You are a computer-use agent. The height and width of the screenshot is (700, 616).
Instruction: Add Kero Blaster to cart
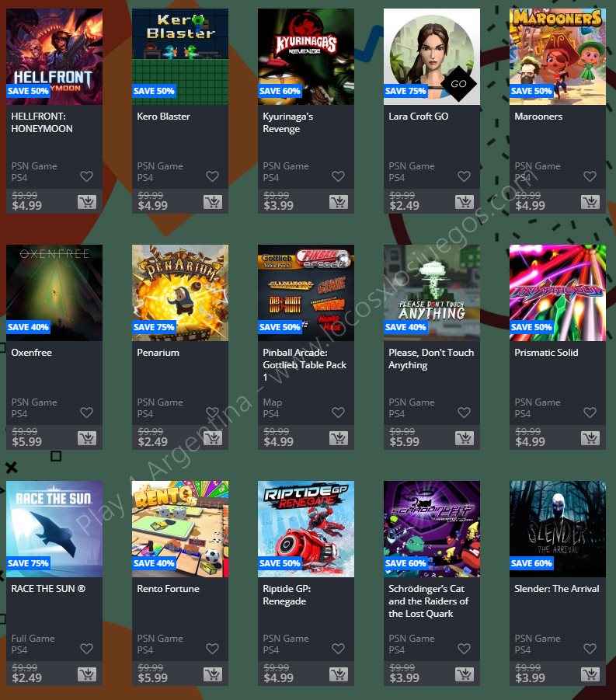(212, 203)
